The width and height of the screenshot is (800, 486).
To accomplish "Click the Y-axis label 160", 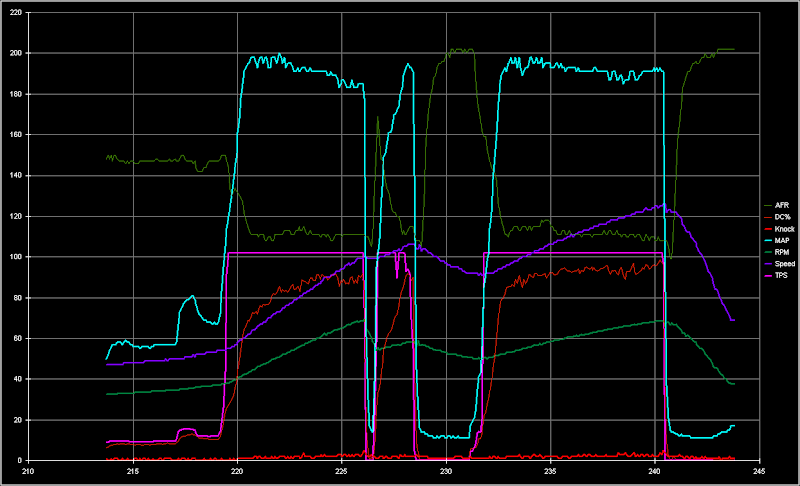I will (x=16, y=135).
